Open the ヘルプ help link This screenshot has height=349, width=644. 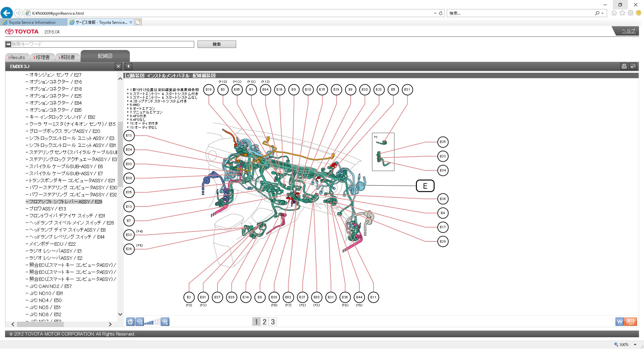coord(628,31)
